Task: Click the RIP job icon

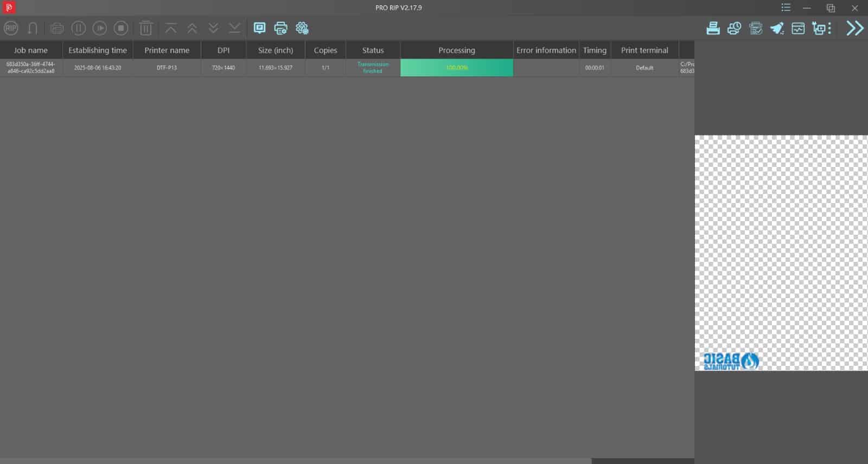Action: (x=11, y=28)
